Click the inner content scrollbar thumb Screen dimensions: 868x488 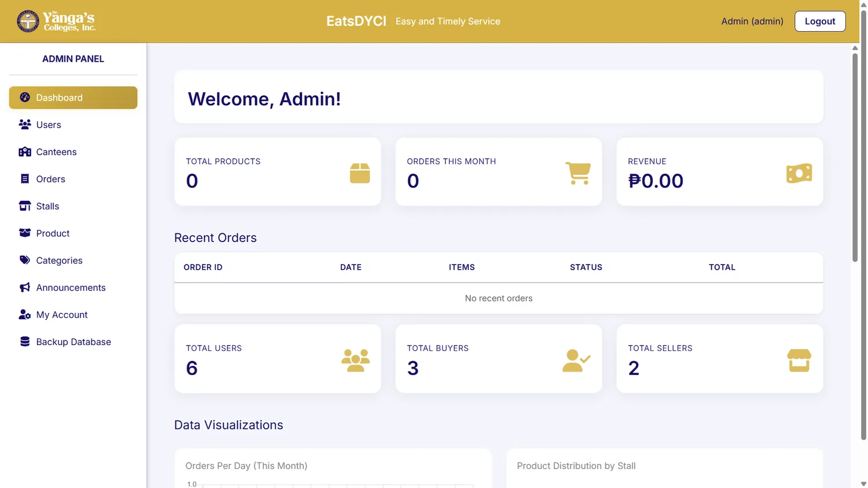(x=855, y=157)
